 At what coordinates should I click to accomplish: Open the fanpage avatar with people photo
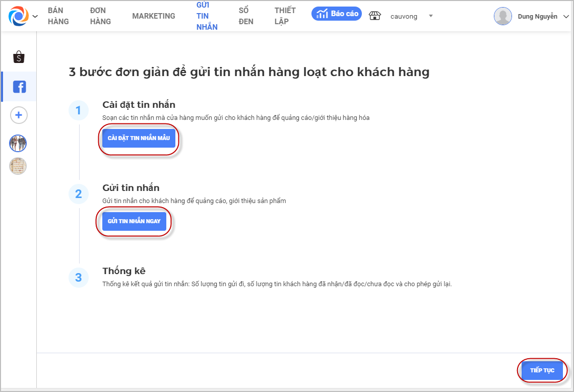18,144
